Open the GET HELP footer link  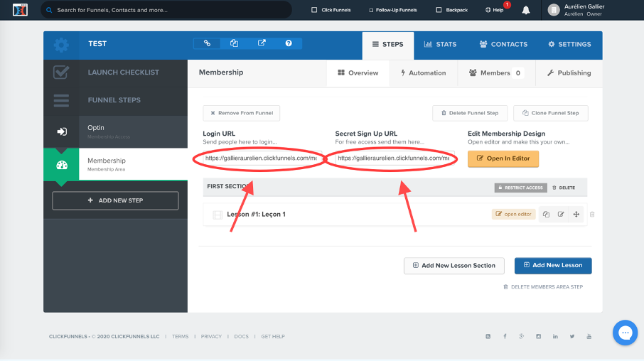(273, 336)
